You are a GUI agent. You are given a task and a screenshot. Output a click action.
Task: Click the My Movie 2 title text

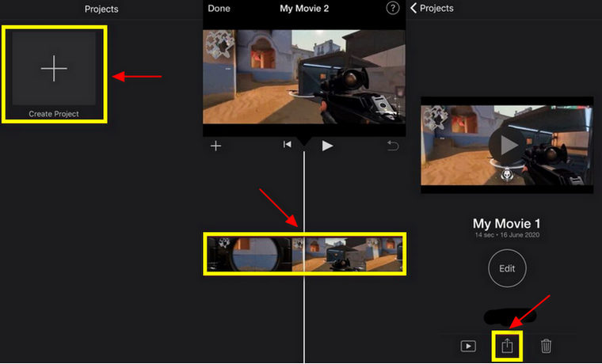pyautogui.click(x=304, y=9)
